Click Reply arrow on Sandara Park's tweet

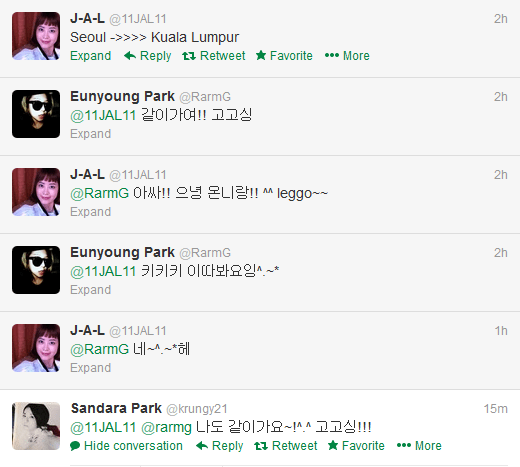[x=202, y=446]
